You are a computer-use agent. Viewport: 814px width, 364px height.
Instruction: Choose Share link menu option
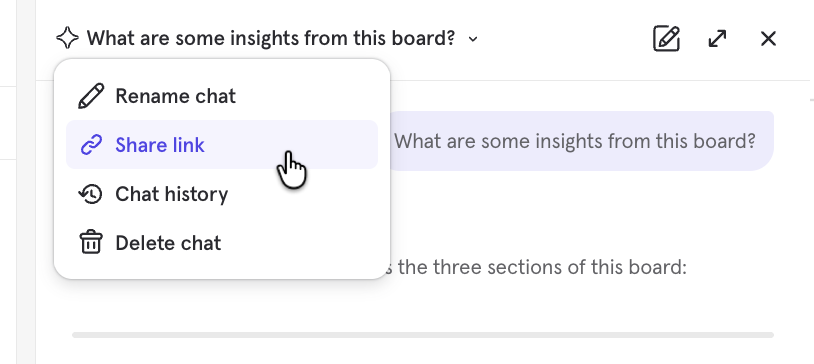pyautogui.click(x=222, y=145)
